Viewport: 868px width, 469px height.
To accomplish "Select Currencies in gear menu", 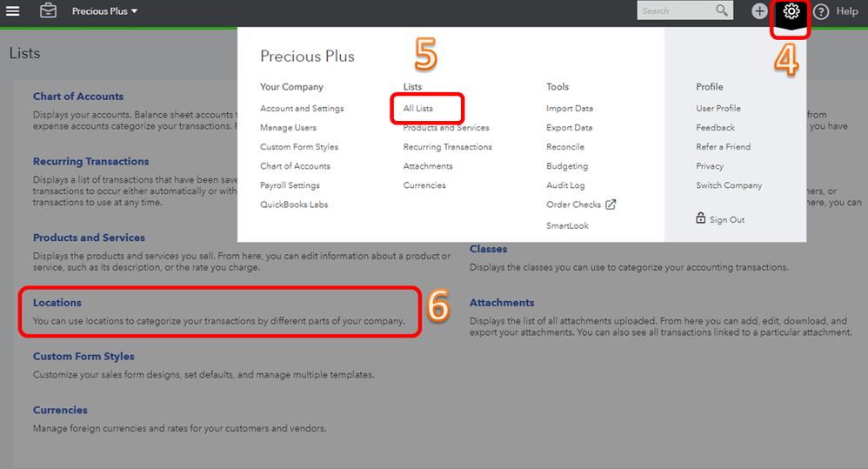I will coord(424,185).
